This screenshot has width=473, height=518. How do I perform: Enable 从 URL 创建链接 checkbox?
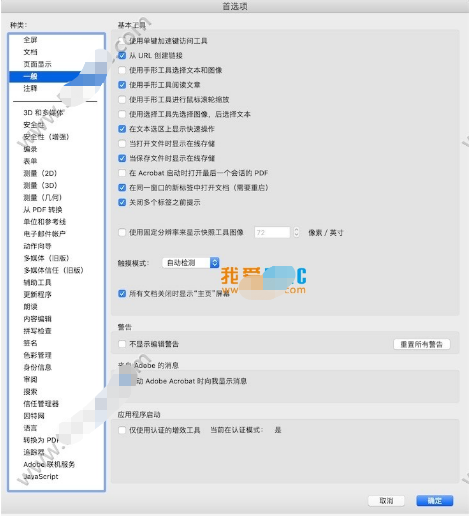pos(122,56)
